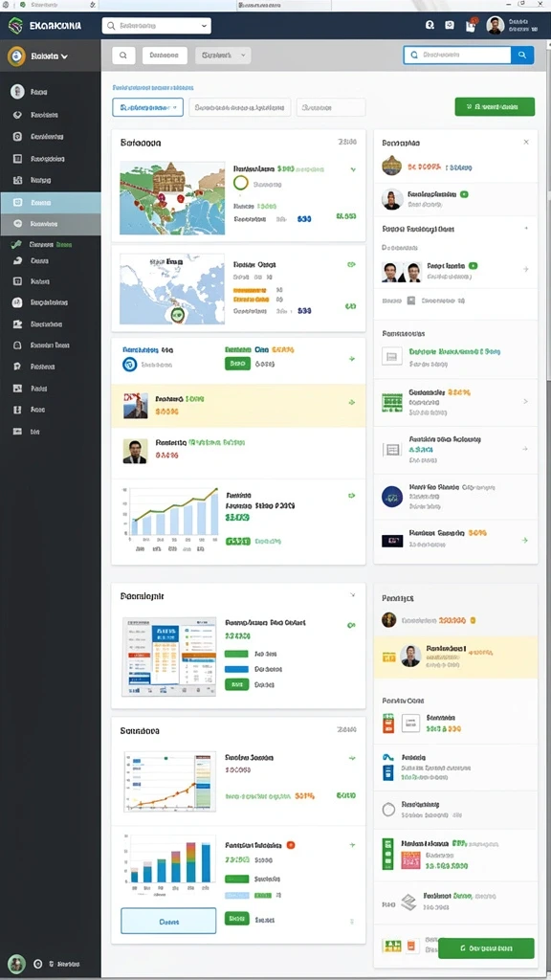Open the world map thumbnail with building illustration
The image size is (551, 980).
pyautogui.click(x=172, y=198)
